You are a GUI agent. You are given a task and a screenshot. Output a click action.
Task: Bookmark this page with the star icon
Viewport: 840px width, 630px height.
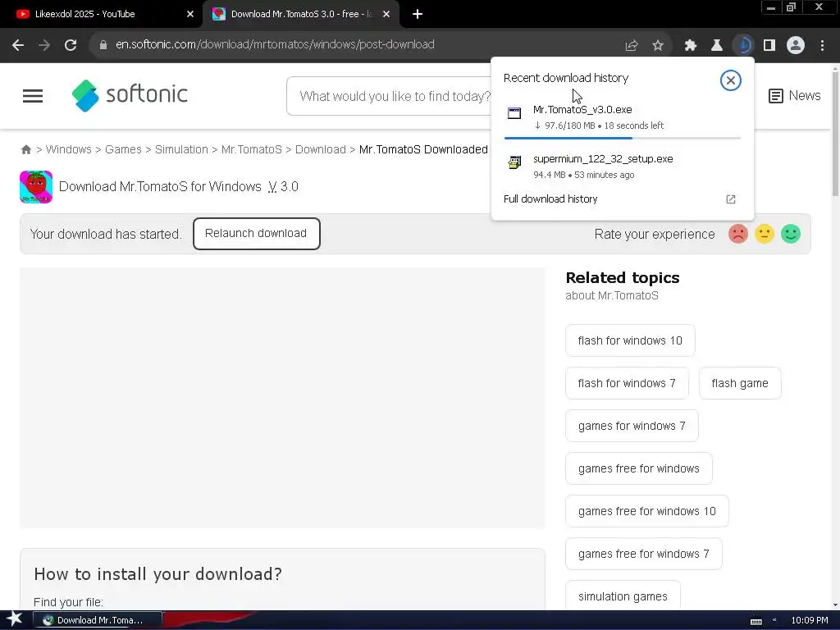click(658, 46)
